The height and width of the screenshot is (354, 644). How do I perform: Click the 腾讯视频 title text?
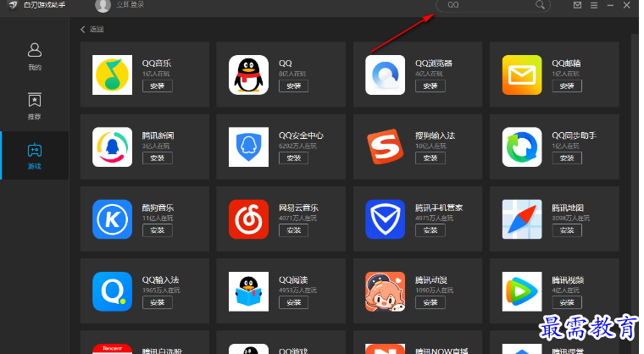coord(568,280)
